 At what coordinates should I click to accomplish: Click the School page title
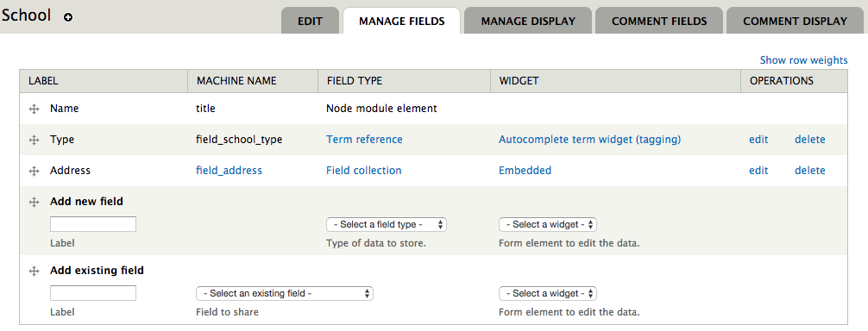coord(27,16)
